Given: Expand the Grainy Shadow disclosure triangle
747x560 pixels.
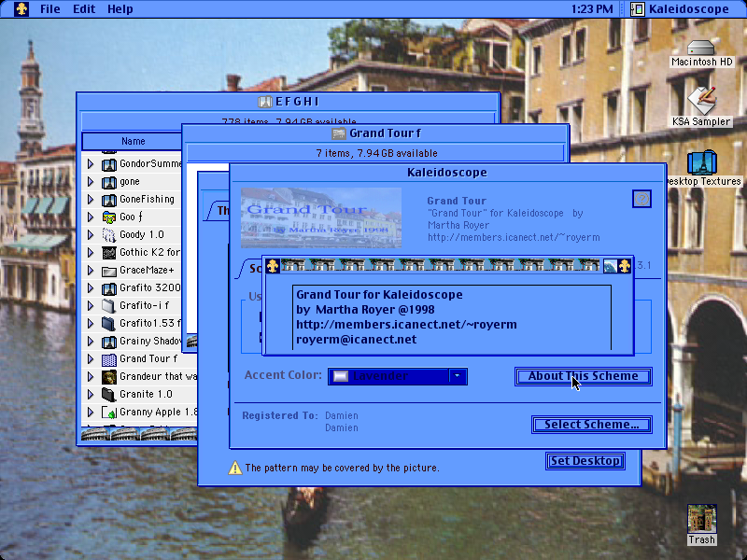Looking at the screenshot, I should click(91, 341).
